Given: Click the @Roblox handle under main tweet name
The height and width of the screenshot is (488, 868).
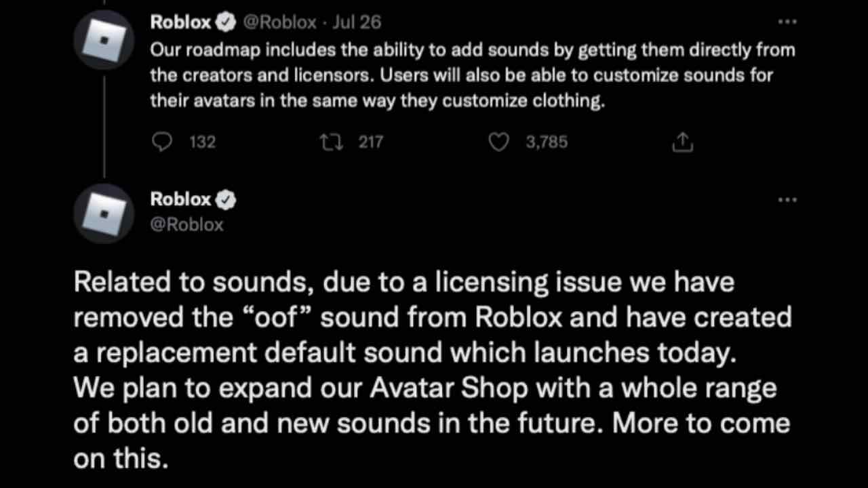Looking at the screenshot, I should pyautogui.click(x=186, y=224).
